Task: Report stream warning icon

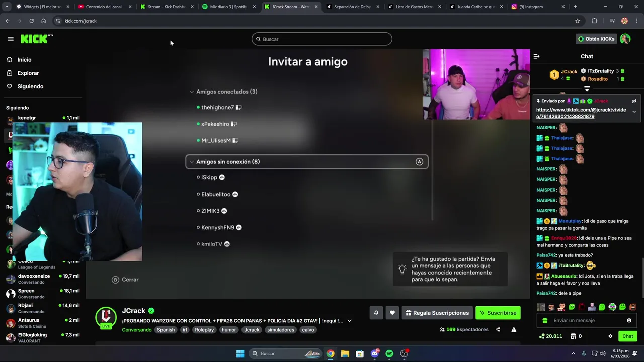Action: coord(514,330)
